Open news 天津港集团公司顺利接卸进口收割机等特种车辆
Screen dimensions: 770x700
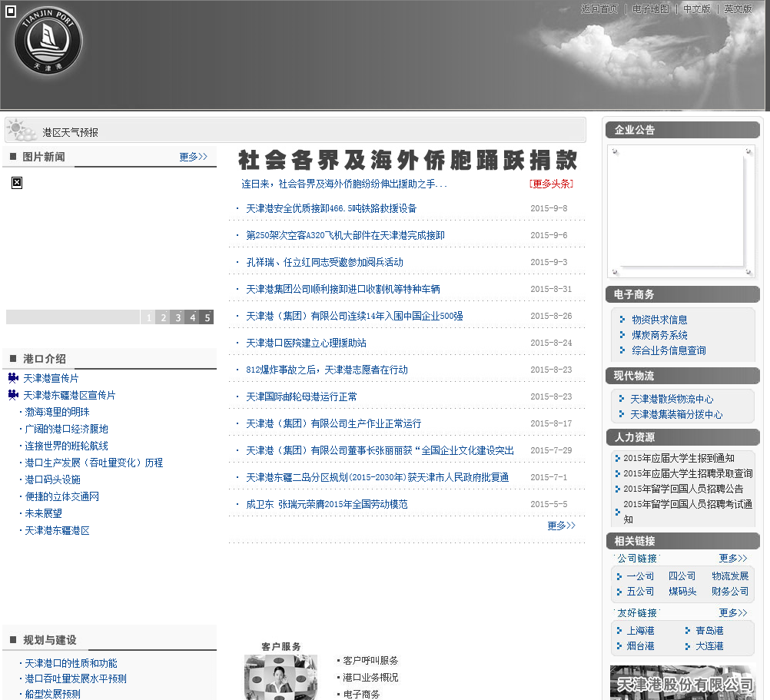[343, 289]
